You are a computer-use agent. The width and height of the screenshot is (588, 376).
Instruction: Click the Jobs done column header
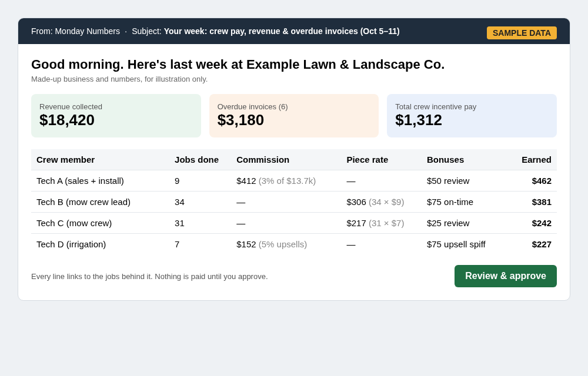click(196, 160)
